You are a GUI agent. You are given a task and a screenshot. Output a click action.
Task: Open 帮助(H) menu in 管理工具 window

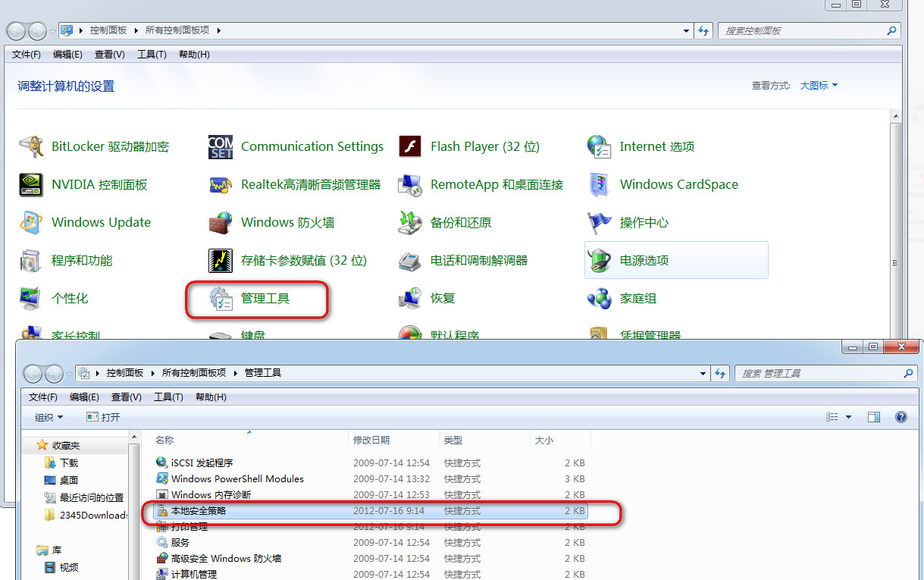tap(211, 397)
